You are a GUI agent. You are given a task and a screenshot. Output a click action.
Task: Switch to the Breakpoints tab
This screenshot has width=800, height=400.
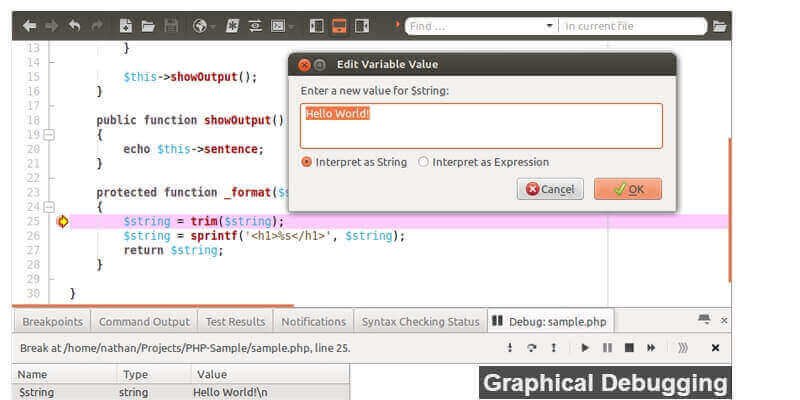click(51, 321)
